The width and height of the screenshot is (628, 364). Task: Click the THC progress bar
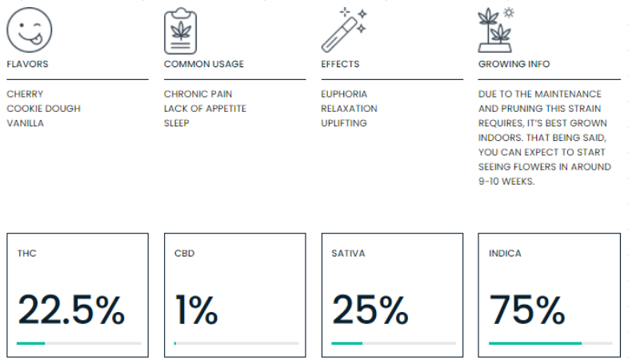(78, 343)
